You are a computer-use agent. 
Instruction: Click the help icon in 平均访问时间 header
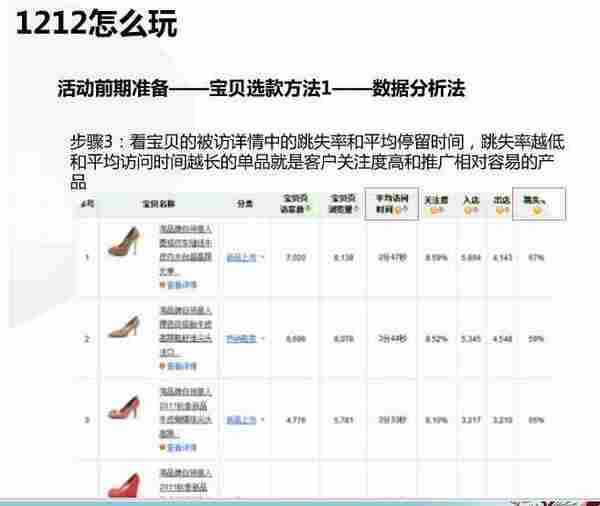[x=398, y=210]
